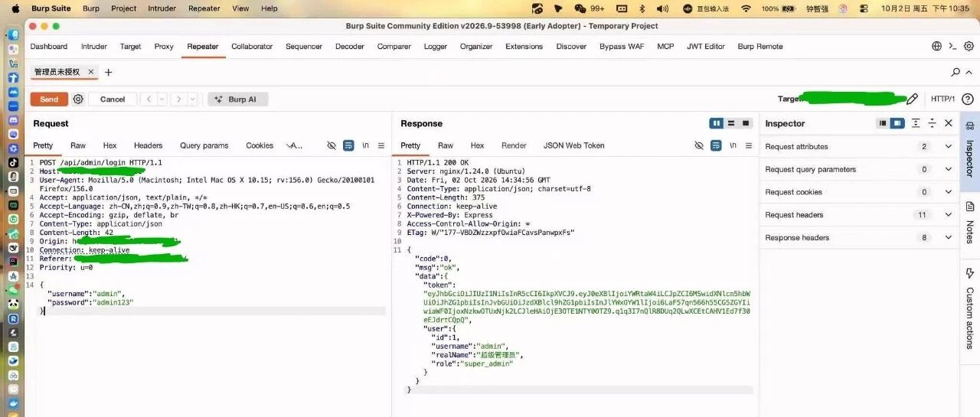Select the highlighted Inspector layout icon

click(x=897, y=123)
